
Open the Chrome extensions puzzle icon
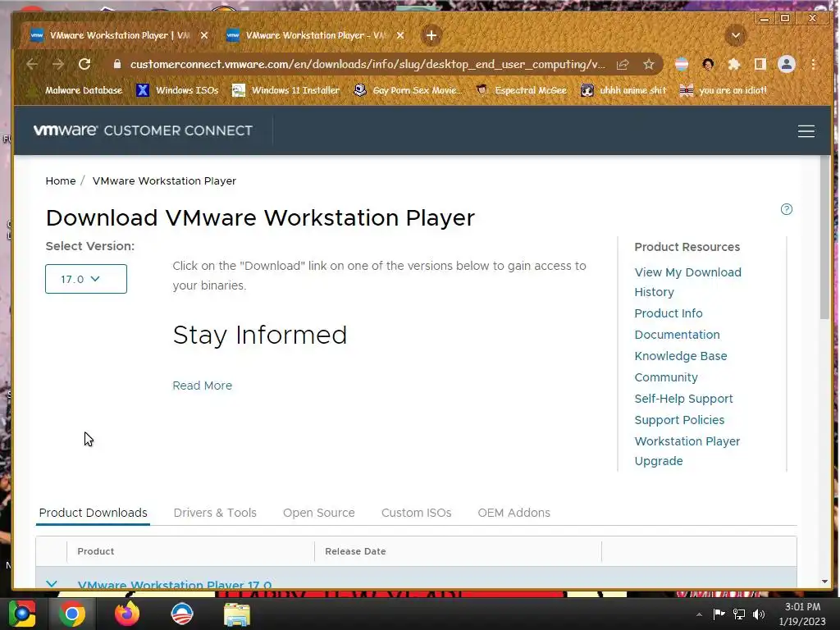[734, 64]
